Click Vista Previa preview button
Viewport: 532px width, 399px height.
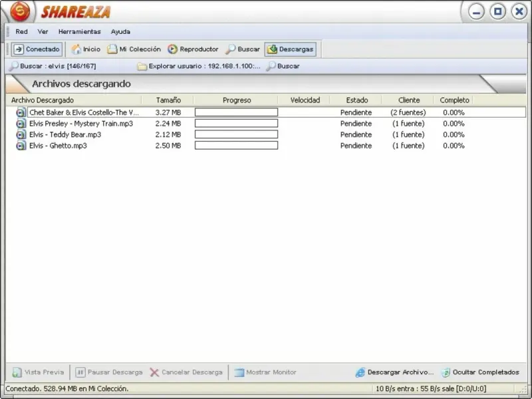(38, 372)
